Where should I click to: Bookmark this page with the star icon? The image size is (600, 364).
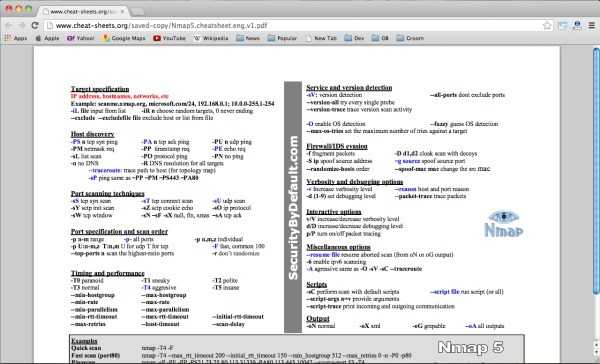pos(547,26)
